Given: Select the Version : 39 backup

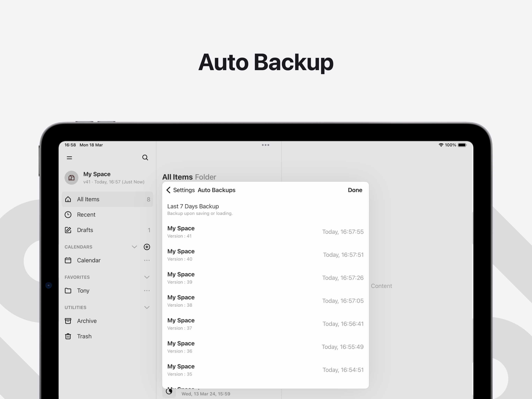Looking at the screenshot, I should point(265,278).
